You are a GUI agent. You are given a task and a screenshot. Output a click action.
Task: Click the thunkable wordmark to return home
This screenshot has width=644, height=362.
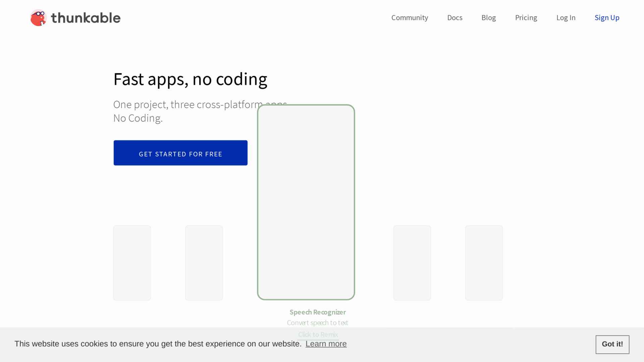(86, 17)
